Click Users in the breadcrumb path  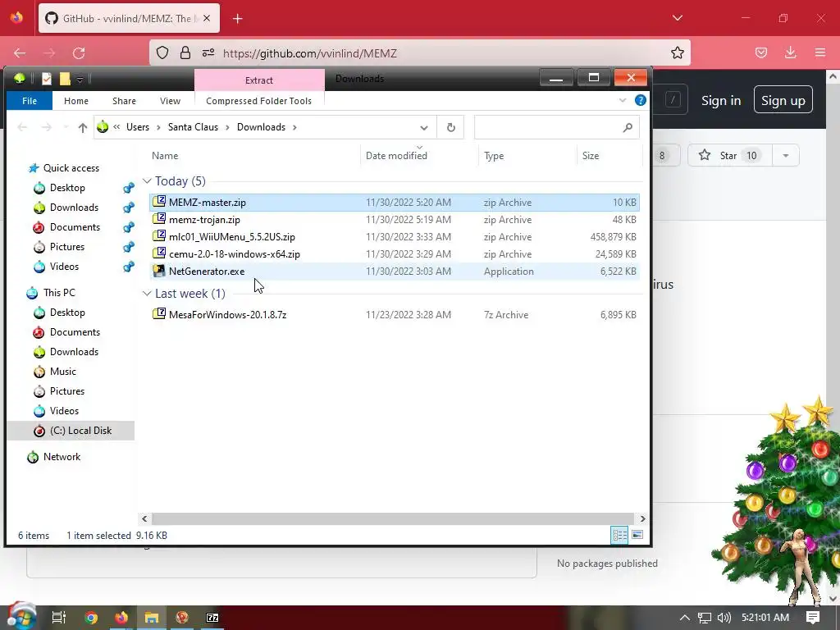138,127
